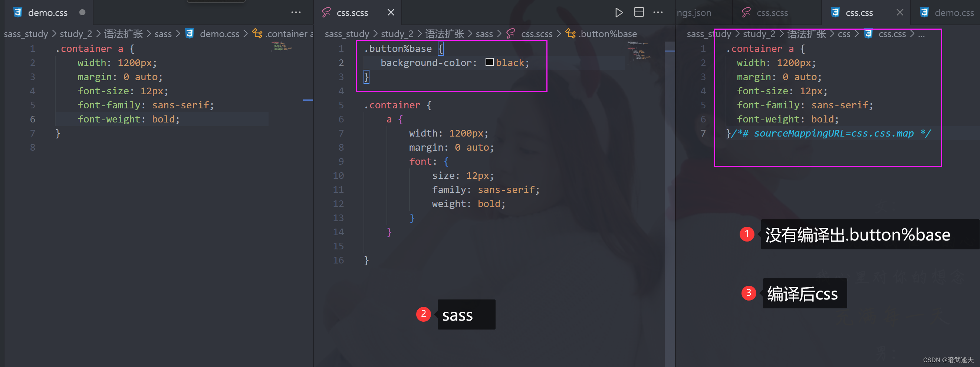Click the CSS3 icon on the demo.css tab
This screenshot has height=367, width=980.
[18, 12]
